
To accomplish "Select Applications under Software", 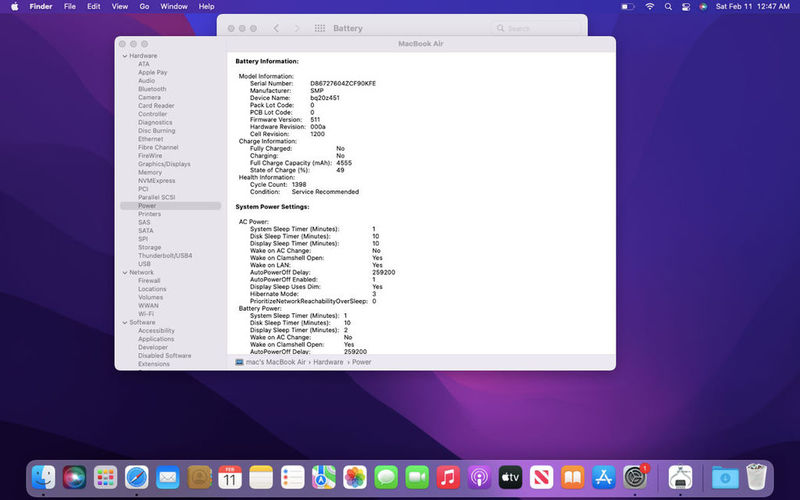I will click(156, 339).
